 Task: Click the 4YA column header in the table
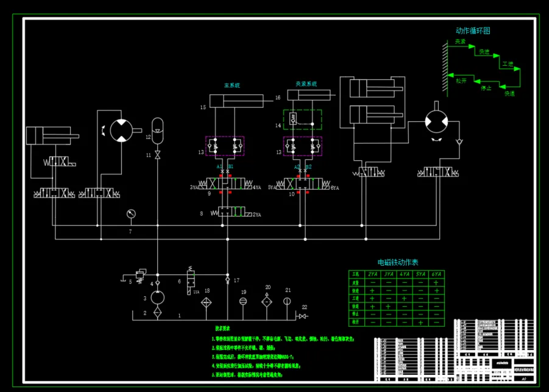coord(405,274)
